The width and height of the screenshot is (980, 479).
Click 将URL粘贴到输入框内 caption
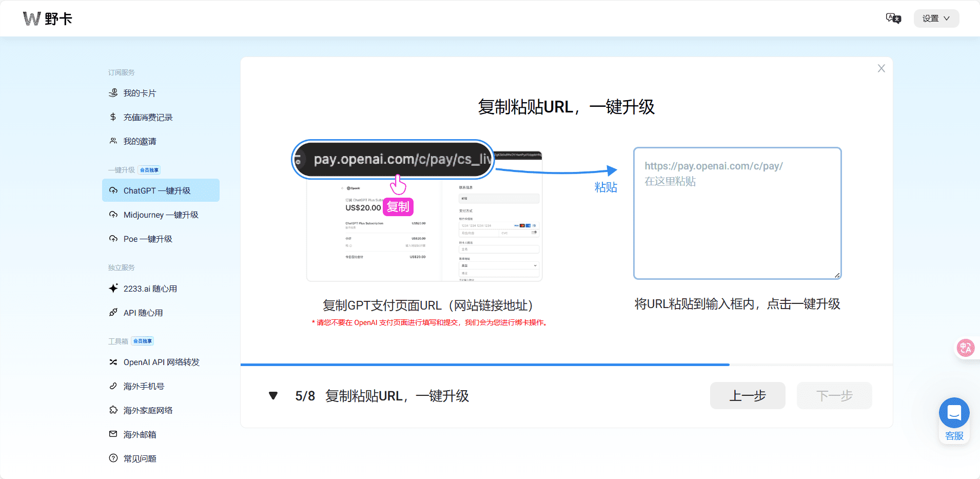coord(737,304)
